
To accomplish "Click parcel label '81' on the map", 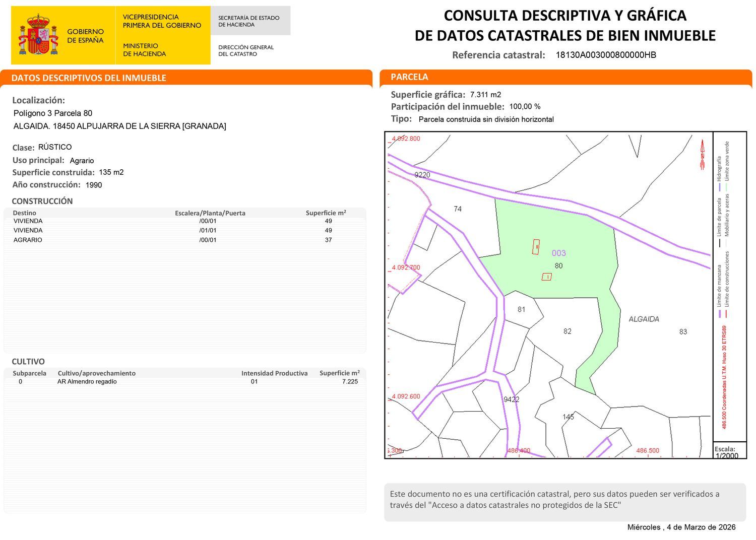I will (x=521, y=309).
